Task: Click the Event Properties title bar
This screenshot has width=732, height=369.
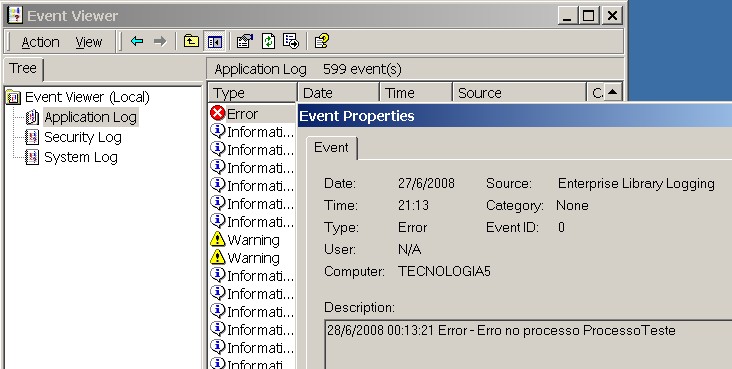Action: pyautogui.click(x=515, y=116)
